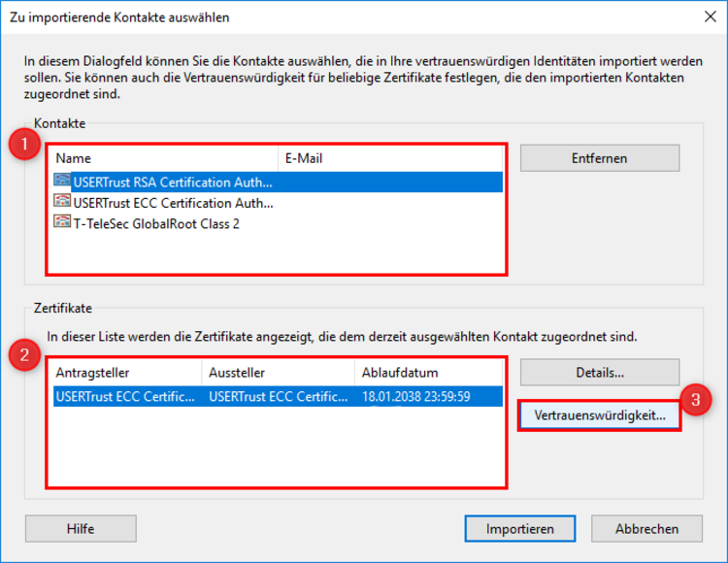Click the Antragsteller column header

click(125, 373)
